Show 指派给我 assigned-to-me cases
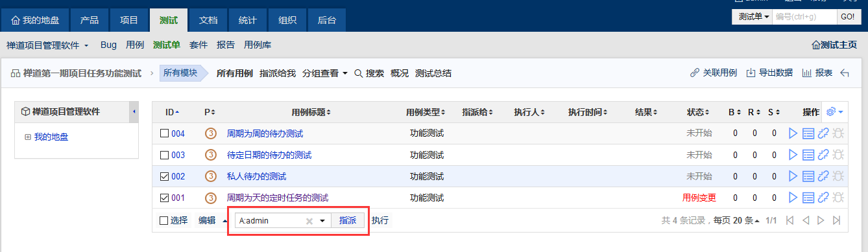Image resolution: width=868 pixels, height=252 pixels. click(x=278, y=73)
